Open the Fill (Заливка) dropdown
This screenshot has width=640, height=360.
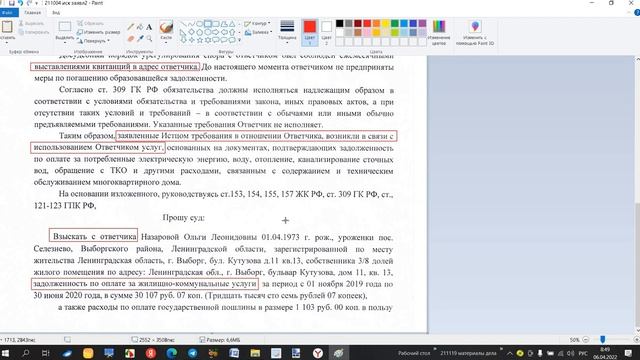point(258,32)
